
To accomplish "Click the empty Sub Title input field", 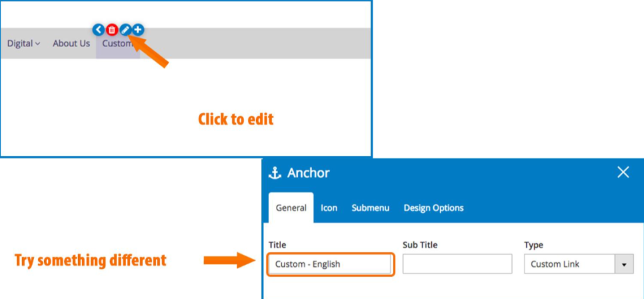I will tap(457, 264).
